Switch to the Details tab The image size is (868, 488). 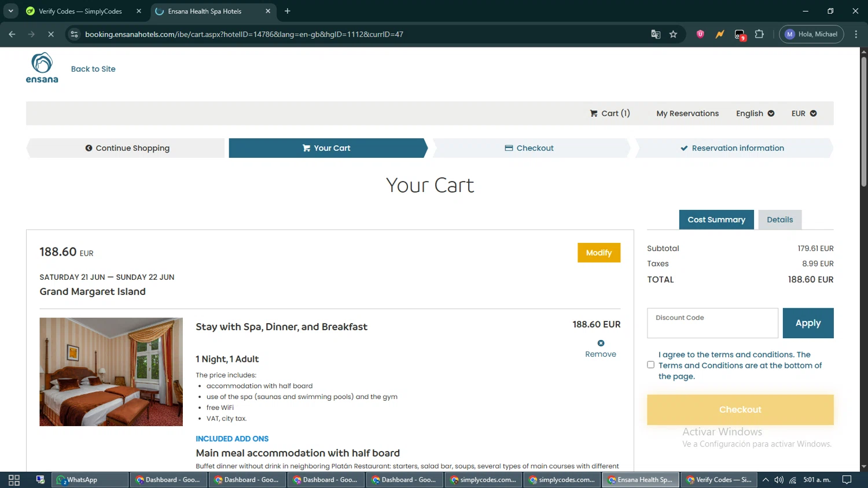click(780, 220)
